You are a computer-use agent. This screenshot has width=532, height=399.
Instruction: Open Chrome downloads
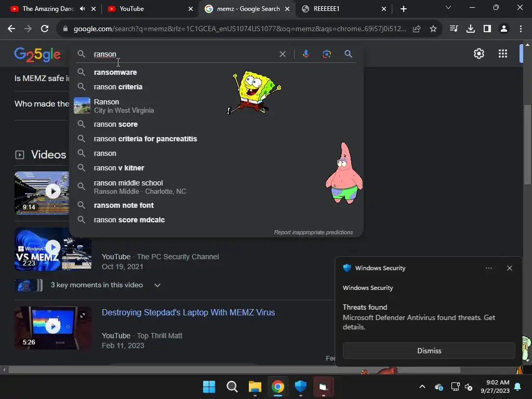coord(470,29)
